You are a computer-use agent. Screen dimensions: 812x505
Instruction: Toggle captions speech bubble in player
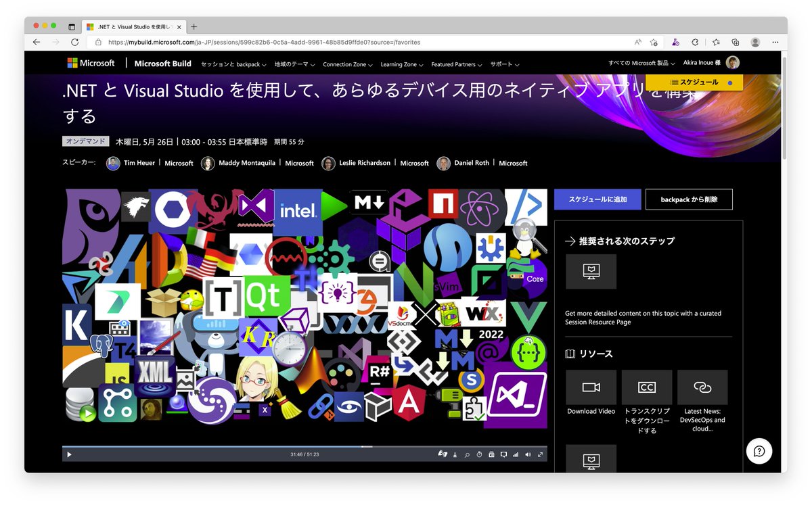(x=503, y=454)
